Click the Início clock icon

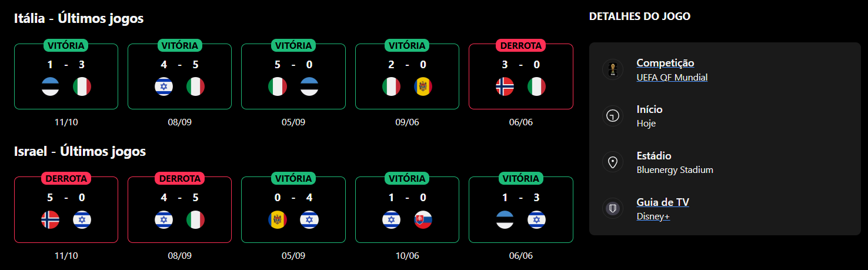coord(612,116)
